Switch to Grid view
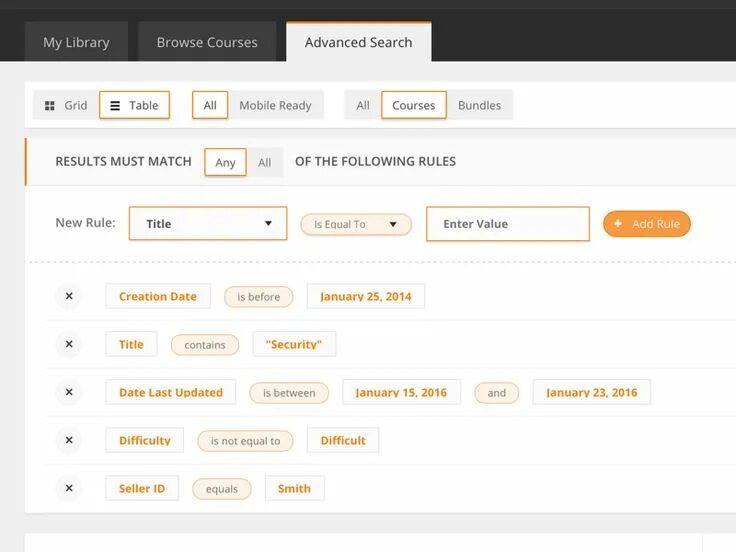This screenshot has height=552, width=736. (x=66, y=105)
